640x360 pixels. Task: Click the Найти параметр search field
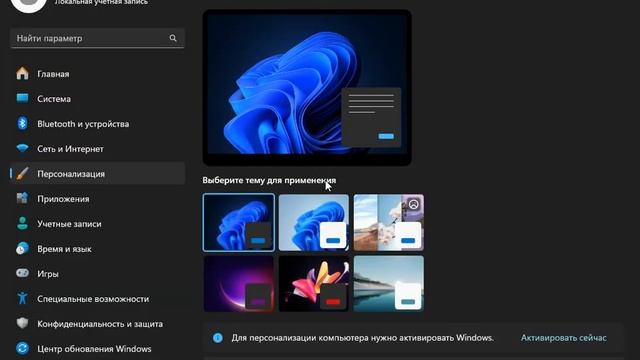tap(97, 38)
